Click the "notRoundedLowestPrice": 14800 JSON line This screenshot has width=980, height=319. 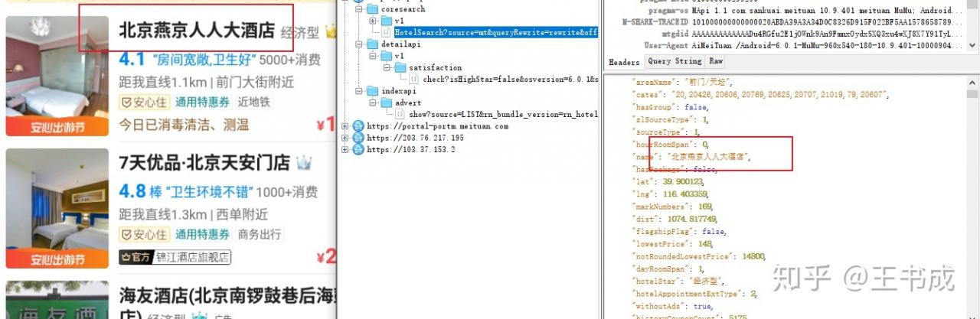[698, 256]
